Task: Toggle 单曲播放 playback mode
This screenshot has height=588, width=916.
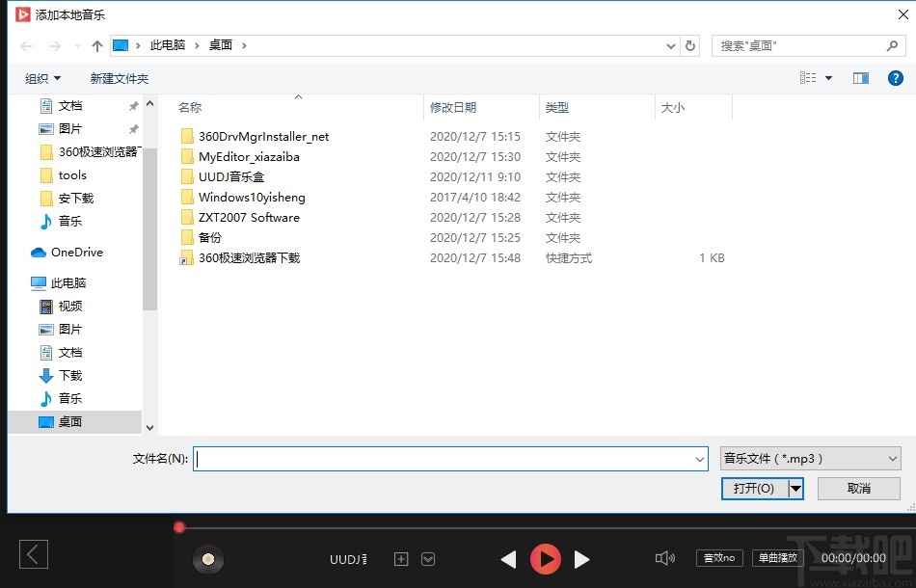Action: pos(777,557)
